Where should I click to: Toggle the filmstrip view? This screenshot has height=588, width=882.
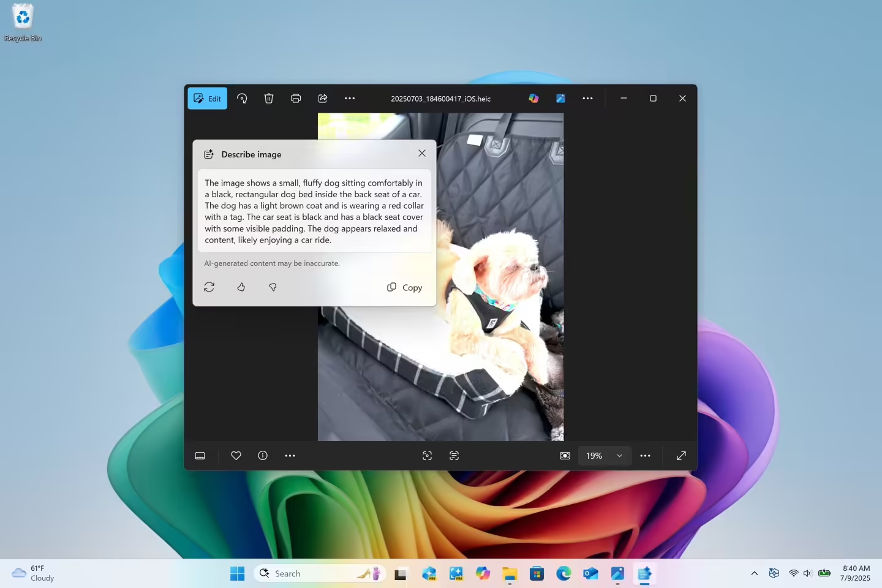click(x=200, y=456)
